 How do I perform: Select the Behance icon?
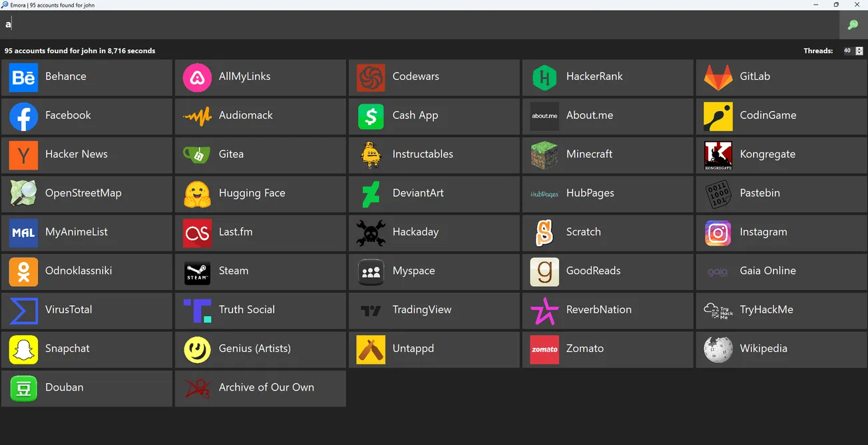(23, 77)
